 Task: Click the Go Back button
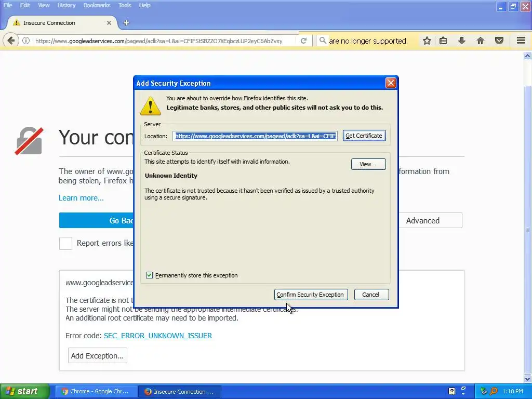96,220
